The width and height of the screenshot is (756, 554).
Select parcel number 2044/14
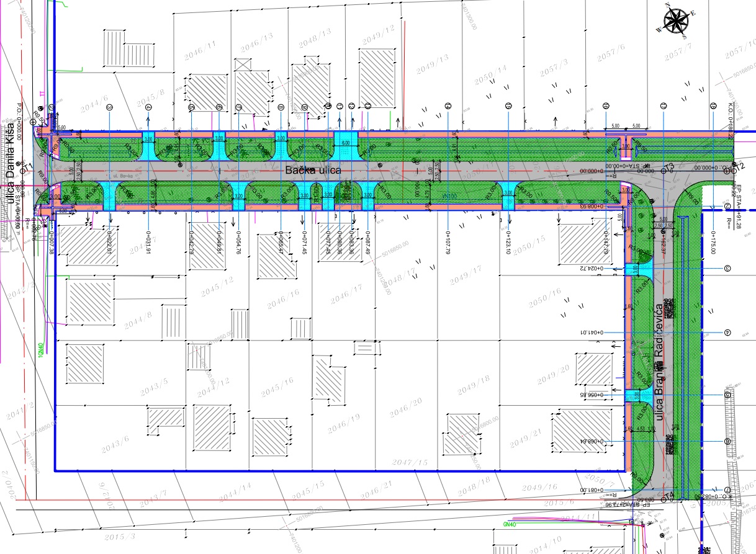(236, 491)
